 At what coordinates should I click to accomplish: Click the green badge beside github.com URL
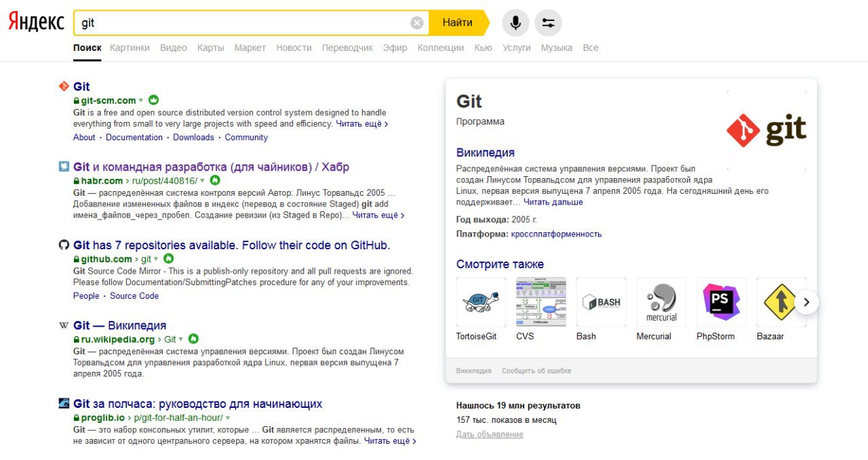point(169,259)
